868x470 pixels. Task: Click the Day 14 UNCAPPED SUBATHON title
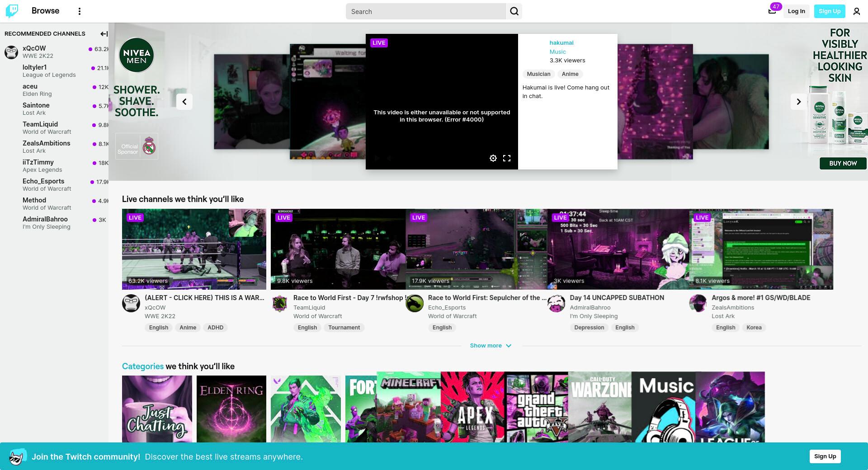click(x=617, y=298)
